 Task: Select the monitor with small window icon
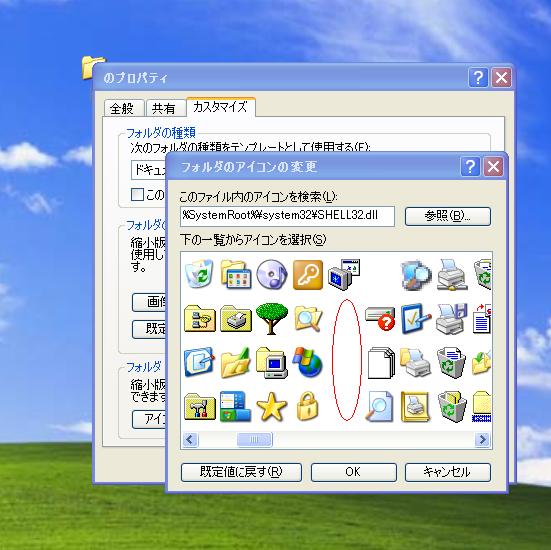click(x=344, y=274)
